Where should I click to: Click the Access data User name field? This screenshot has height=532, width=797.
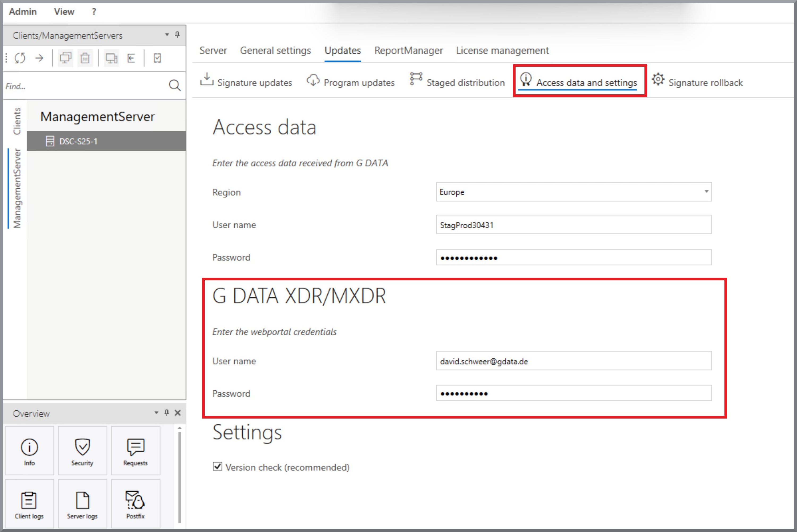coord(574,225)
